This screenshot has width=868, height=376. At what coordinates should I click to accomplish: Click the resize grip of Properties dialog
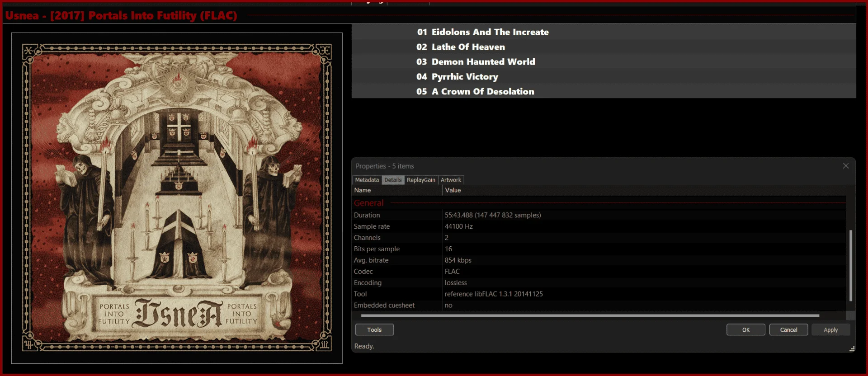tap(852, 349)
